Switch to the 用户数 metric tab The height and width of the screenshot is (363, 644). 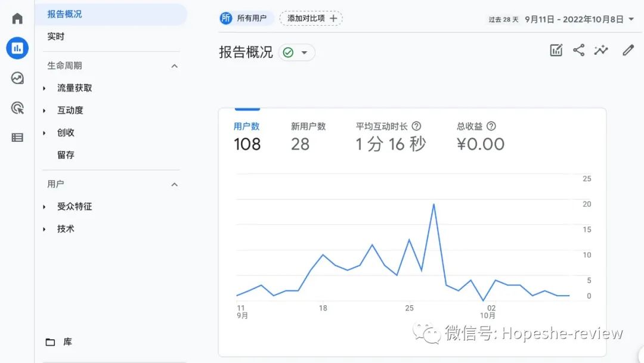(247, 126)
